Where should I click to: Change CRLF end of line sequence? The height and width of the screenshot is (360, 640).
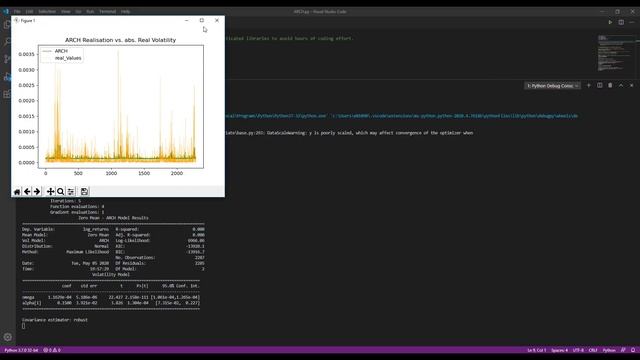(x=593, y=350)
